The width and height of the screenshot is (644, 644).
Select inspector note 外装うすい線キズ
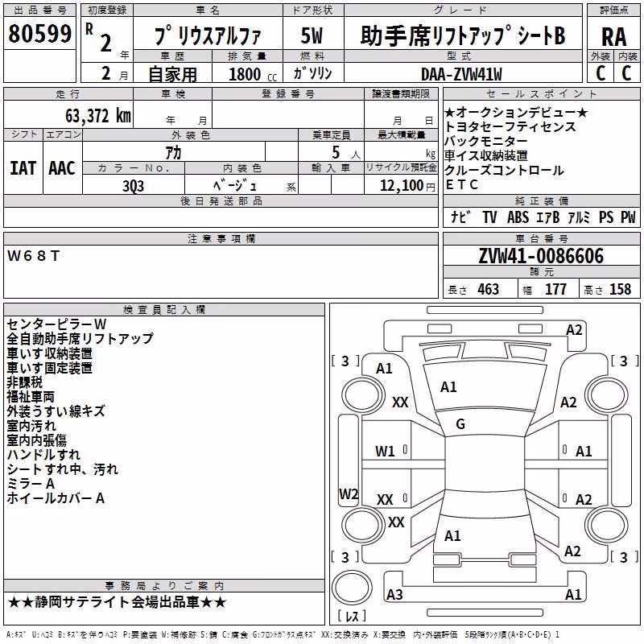[x=56, y=411]
